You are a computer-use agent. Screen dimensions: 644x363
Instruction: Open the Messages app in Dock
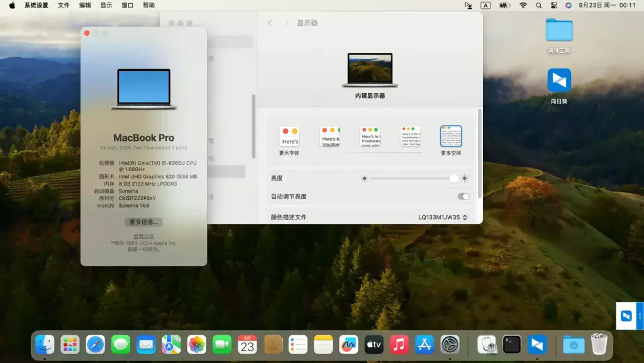121,344
